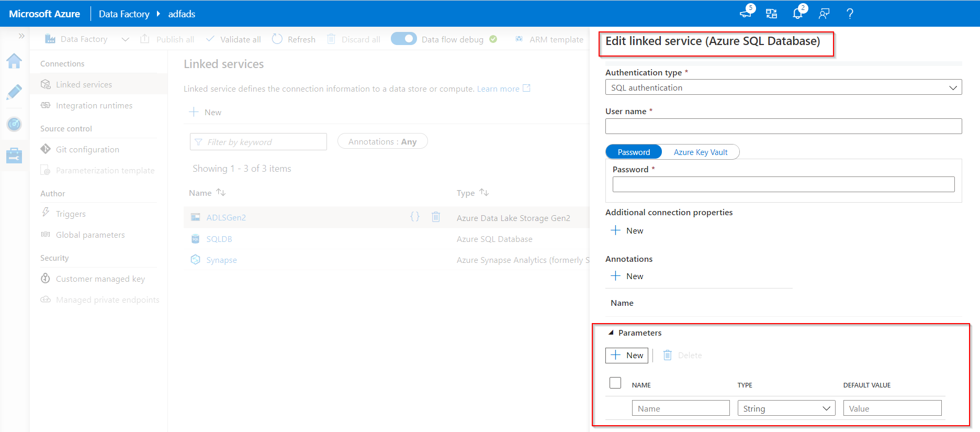
Task: Click Microsoft Azure logo text
Action: [x=44, y=14]
